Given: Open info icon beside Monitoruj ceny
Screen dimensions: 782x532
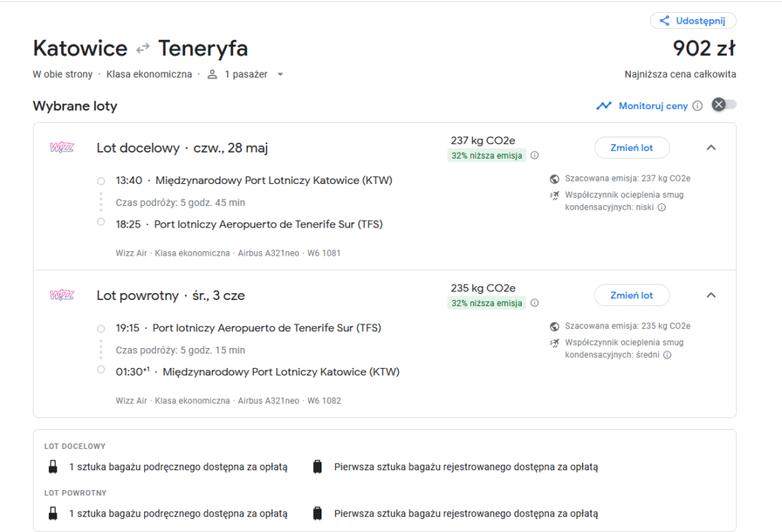Looking at the screenshot, I should (697, 106).
